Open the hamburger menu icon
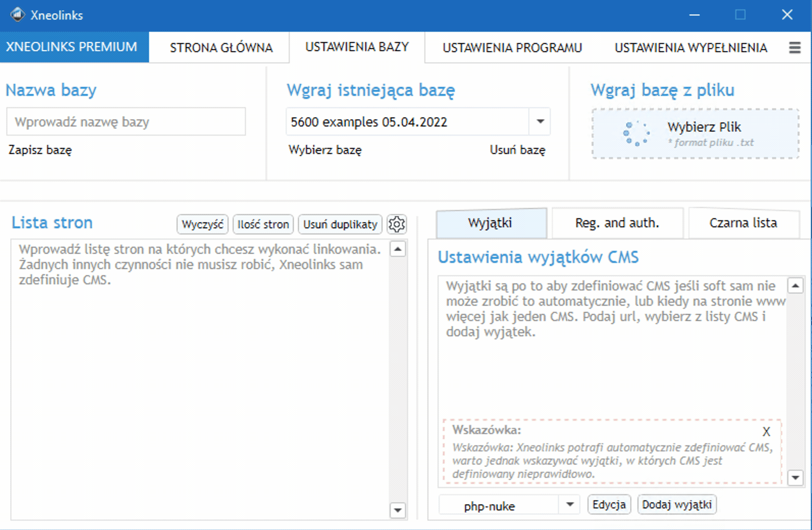 point(795,47)
